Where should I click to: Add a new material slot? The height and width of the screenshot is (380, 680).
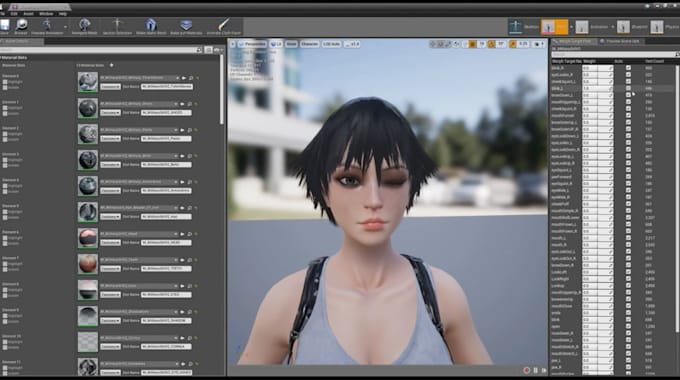111,65
